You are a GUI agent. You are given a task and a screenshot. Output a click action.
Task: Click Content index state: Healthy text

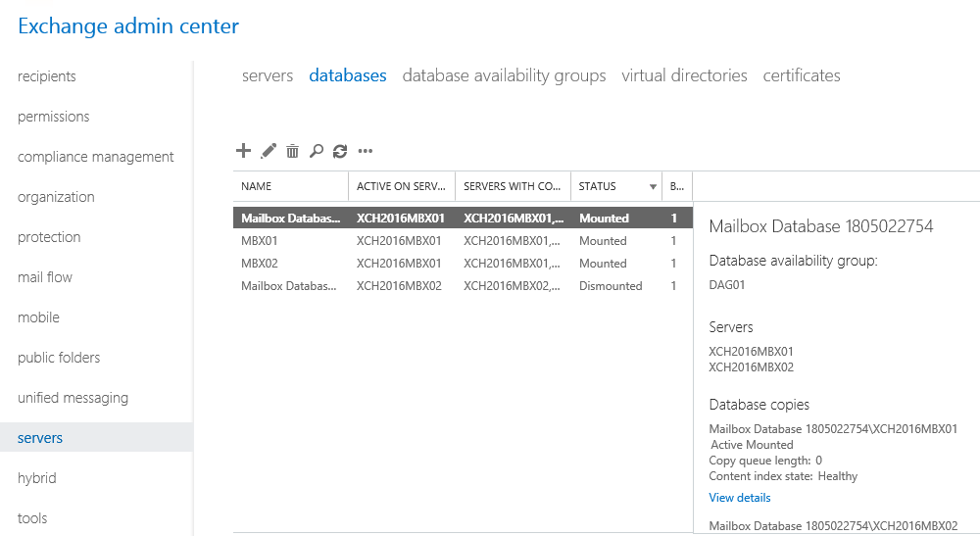tap(783, 476)
